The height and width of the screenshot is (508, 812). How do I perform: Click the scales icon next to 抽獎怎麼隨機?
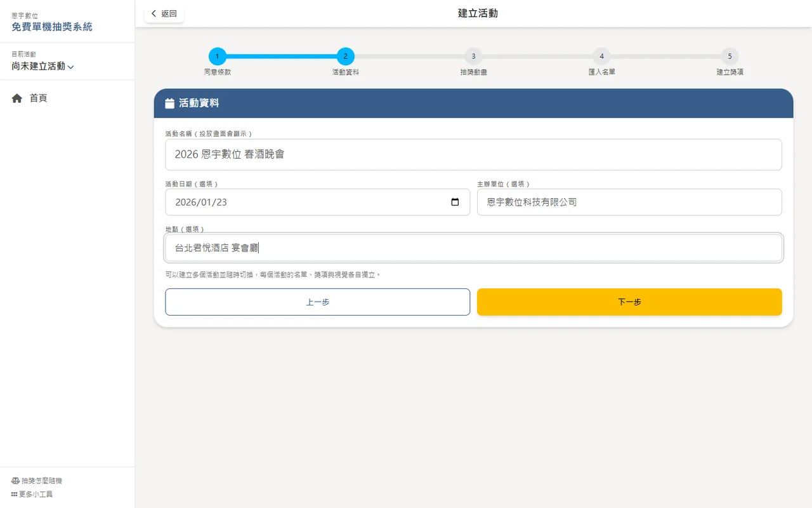point(15,481)
